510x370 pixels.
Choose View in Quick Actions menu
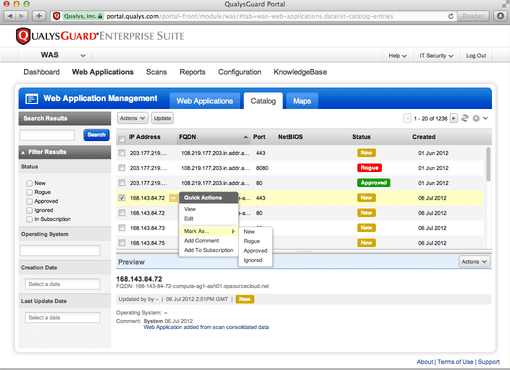(190, 209)
